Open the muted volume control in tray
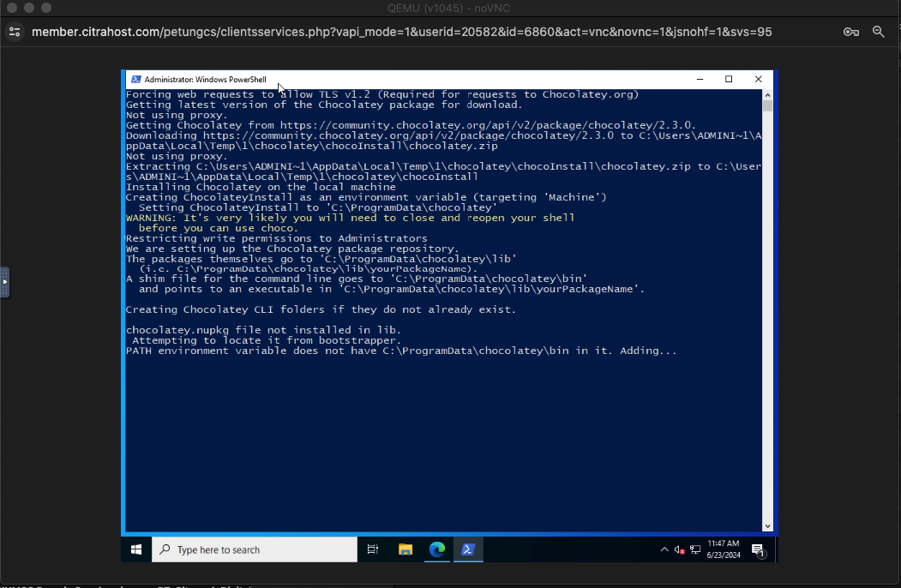901x588 pixels. [x=679, y=550]
